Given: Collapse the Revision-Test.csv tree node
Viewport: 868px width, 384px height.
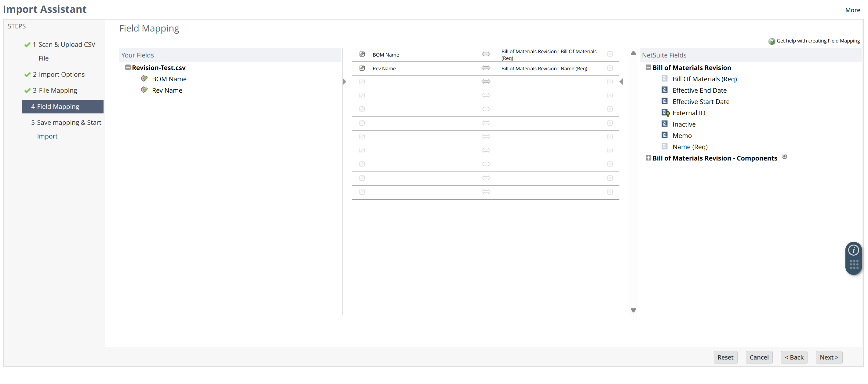Looking at the screenshot, I should (128, 68).
